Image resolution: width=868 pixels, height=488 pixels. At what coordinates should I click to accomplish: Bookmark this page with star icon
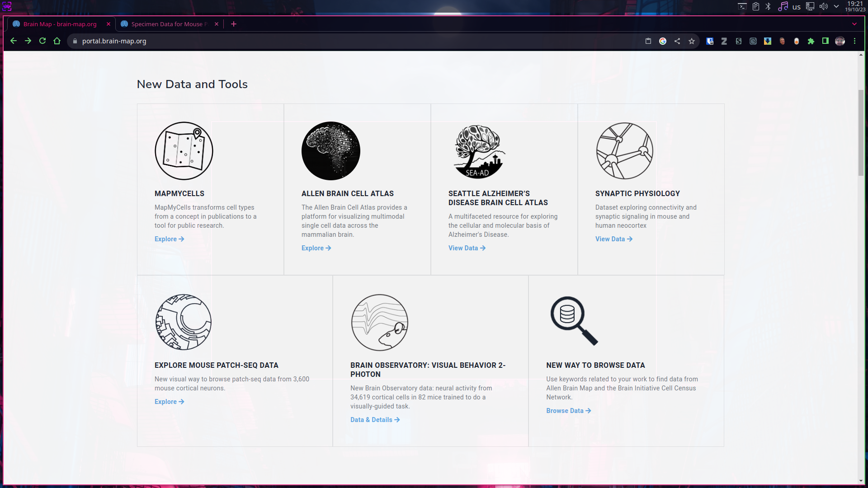(691, 41)
